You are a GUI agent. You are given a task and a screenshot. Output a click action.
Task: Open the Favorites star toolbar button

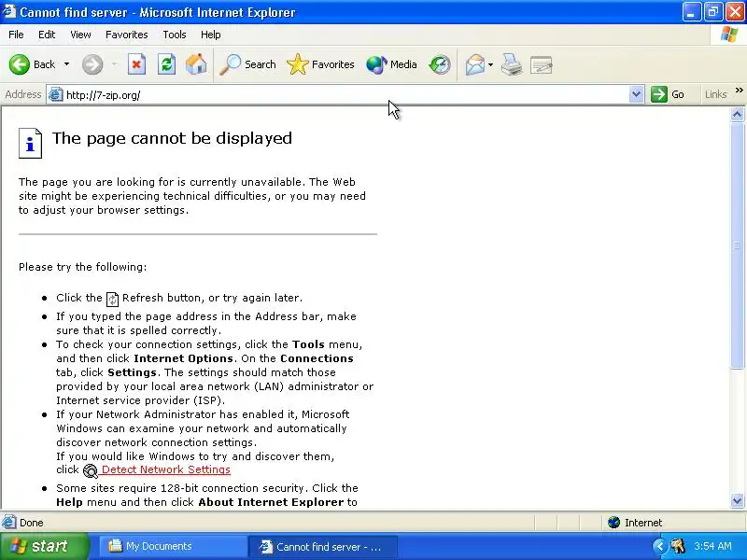tap(320, 64)
